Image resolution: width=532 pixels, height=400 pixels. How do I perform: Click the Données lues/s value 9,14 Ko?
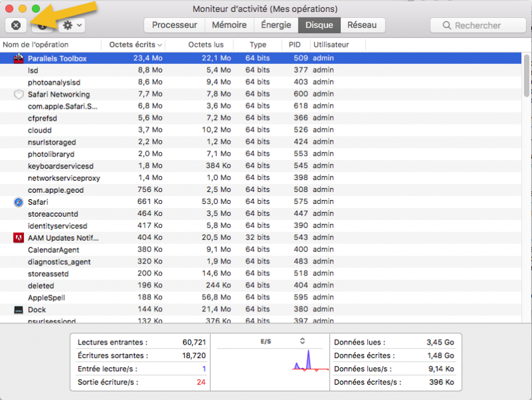click(x=441, y=369)
